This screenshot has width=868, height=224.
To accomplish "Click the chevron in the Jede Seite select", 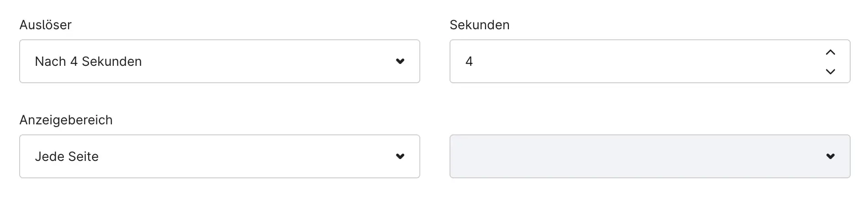I will click(400, 156).
